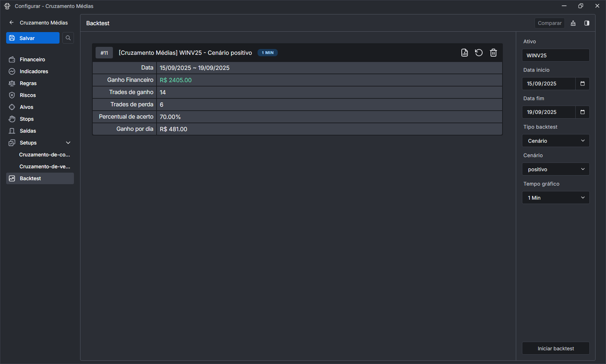The height and width of the screenshot is (364, 606).
Task: Open the backtest report icon
Action: point(465,53)
